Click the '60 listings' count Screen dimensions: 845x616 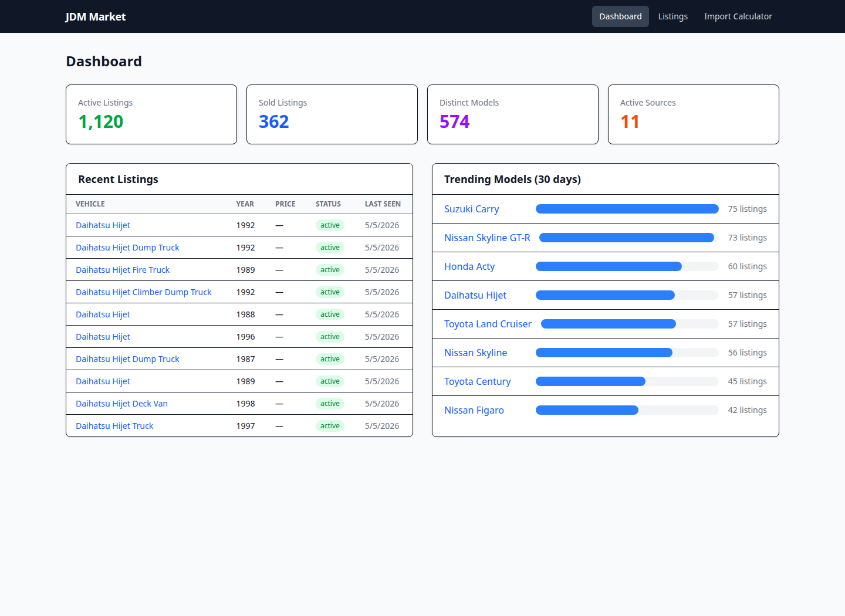coord(747,266)
